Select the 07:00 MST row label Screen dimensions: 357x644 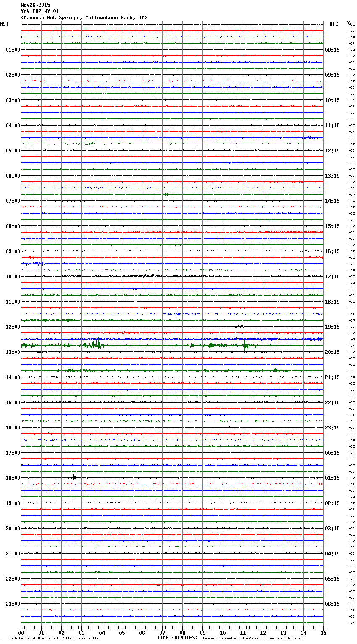tap(13, 201)
